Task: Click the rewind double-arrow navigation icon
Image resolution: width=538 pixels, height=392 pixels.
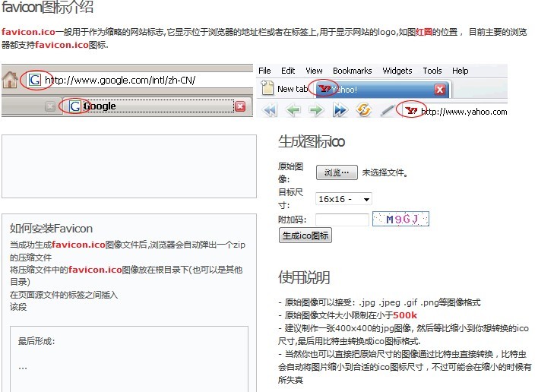Action: point(270,111)
